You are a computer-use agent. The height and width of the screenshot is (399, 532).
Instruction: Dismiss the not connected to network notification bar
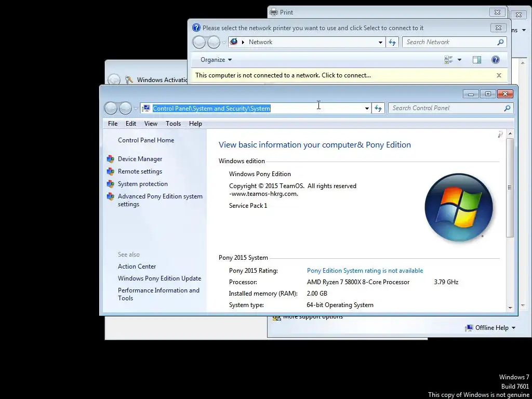coord(499,75)
